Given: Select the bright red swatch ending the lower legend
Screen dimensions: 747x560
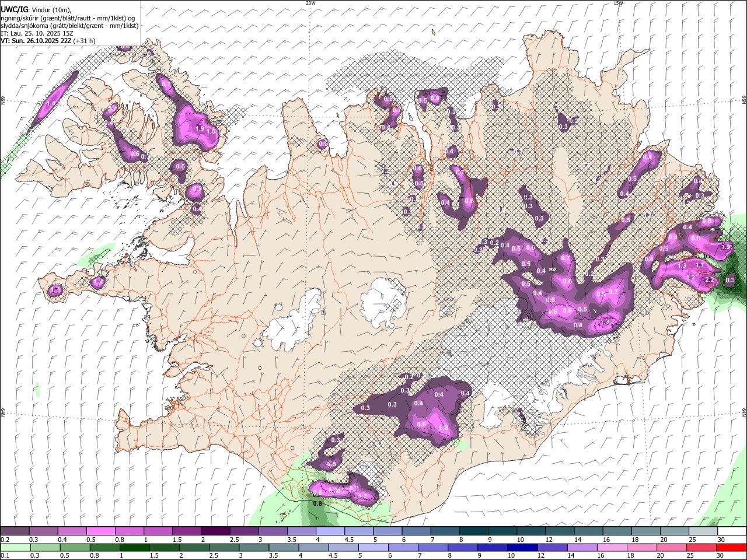Looking at the screenshot, I should pos(731,547).
